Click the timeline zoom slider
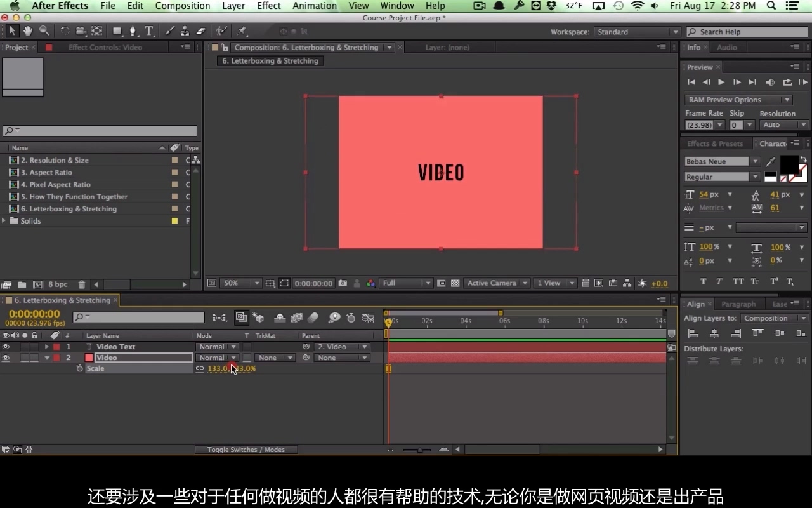Viewport: 812px width, 508px height. [x=417, y=450]
